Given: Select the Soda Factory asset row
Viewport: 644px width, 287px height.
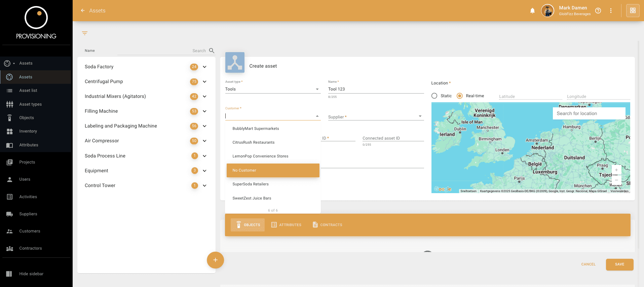Looking at the screenshot, I should [x=146, y=67].
